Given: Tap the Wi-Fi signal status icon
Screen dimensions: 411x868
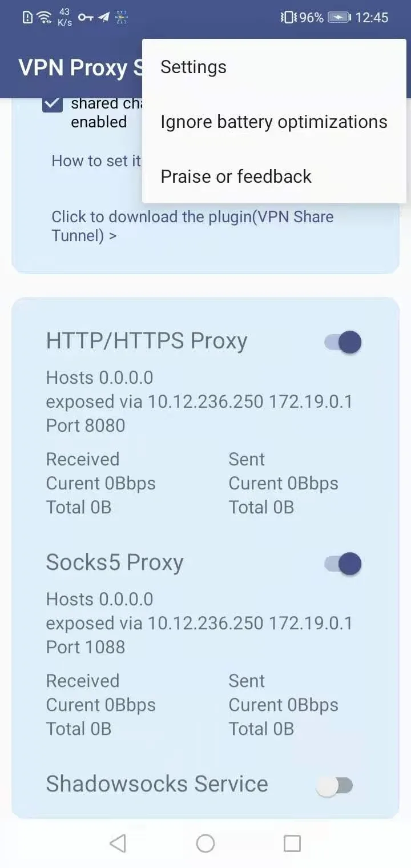Looking at the screenshot, I should coord(44,17).
